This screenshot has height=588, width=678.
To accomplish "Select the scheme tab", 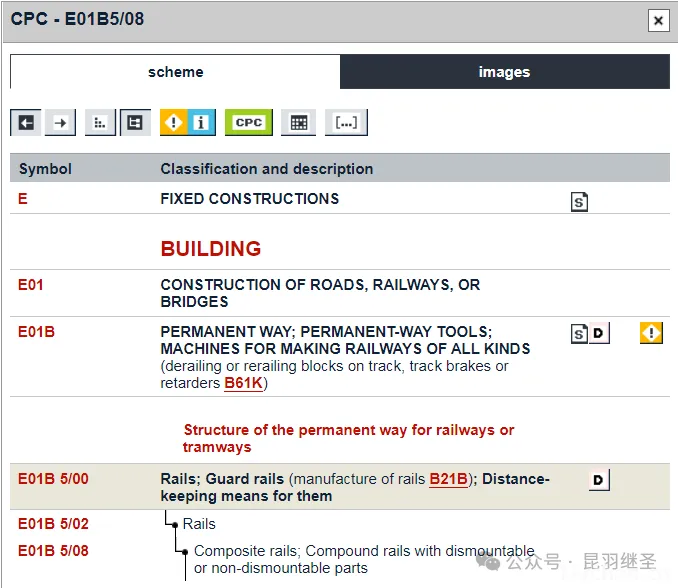I will pyautogui.click(x=175, y=72).
